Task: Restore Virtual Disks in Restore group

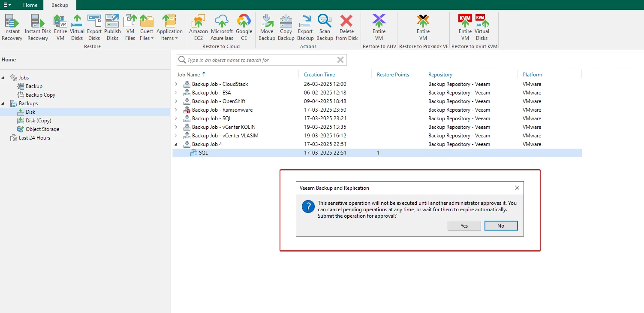Action: 77,27
